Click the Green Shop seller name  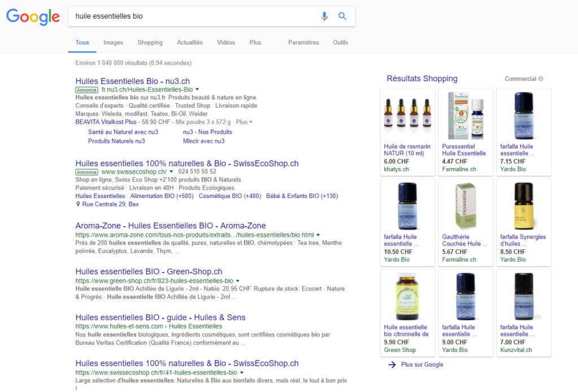click(x=400, y=350)
